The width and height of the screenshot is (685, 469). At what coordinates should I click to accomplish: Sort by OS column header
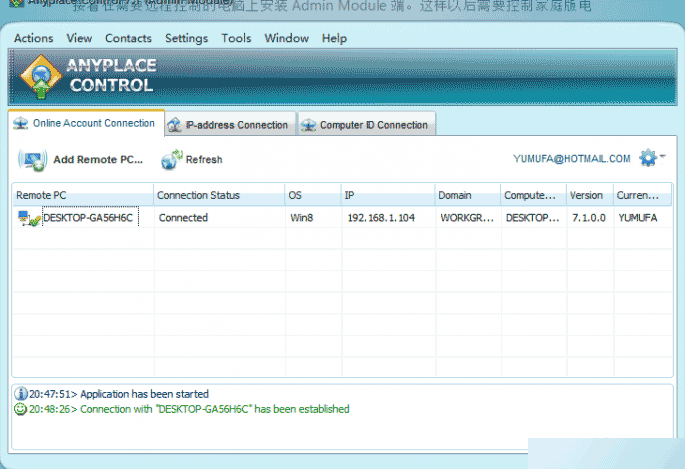point(313,195)
